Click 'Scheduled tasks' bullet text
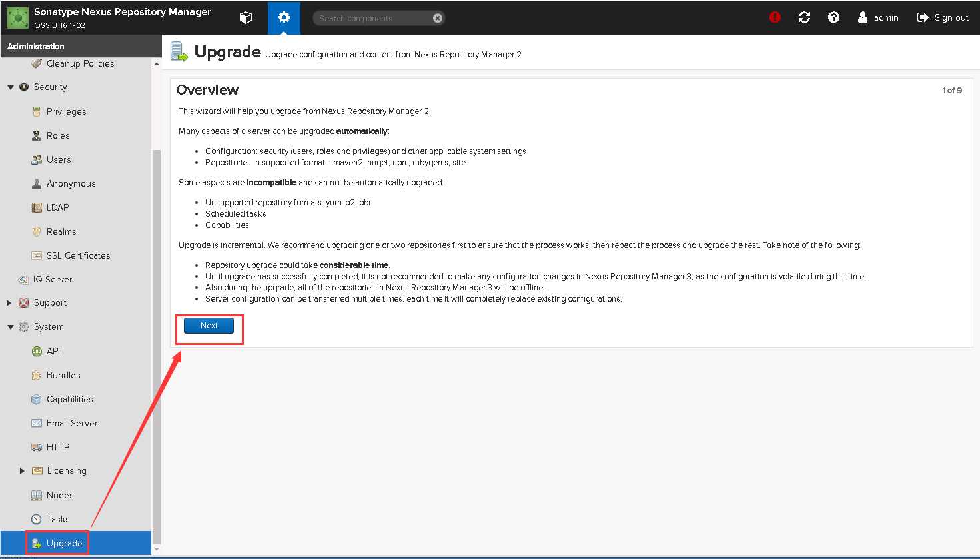Image resolution: width=980 pixels, height=559 pixels. (236, 214)
